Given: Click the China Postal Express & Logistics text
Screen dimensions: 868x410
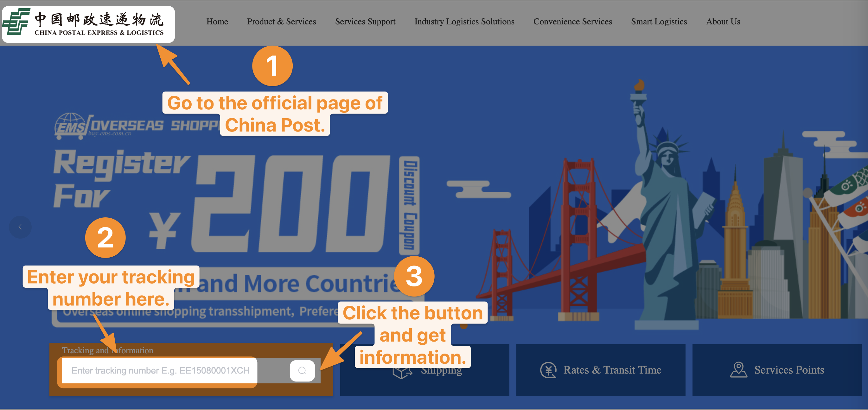Looking at the screenshot, I should (x=99, y=33).
